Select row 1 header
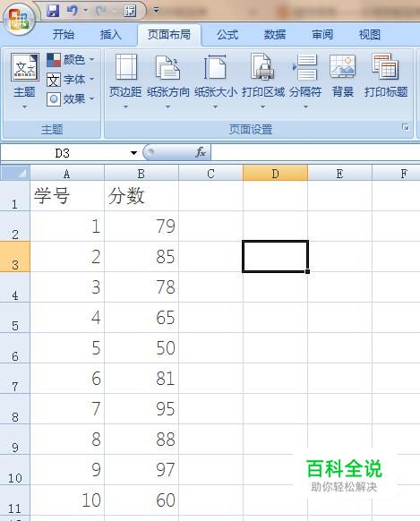 pos(15,196)
